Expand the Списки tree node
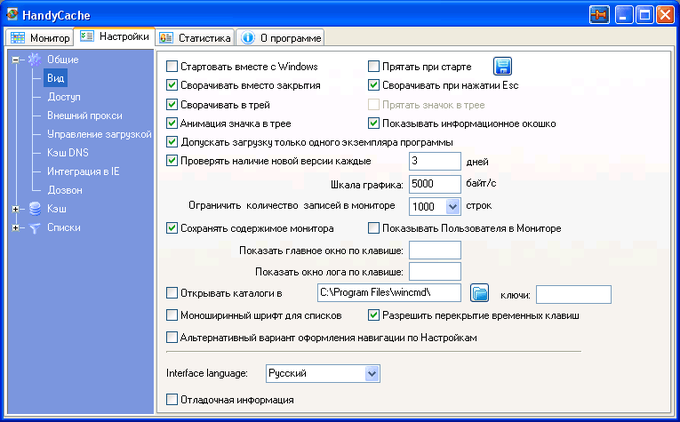Screen dimensions: 680x422 16,228
